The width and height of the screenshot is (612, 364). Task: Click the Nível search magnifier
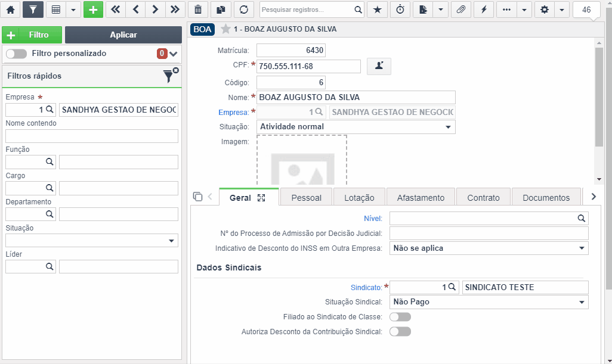(x=581, y=218)
